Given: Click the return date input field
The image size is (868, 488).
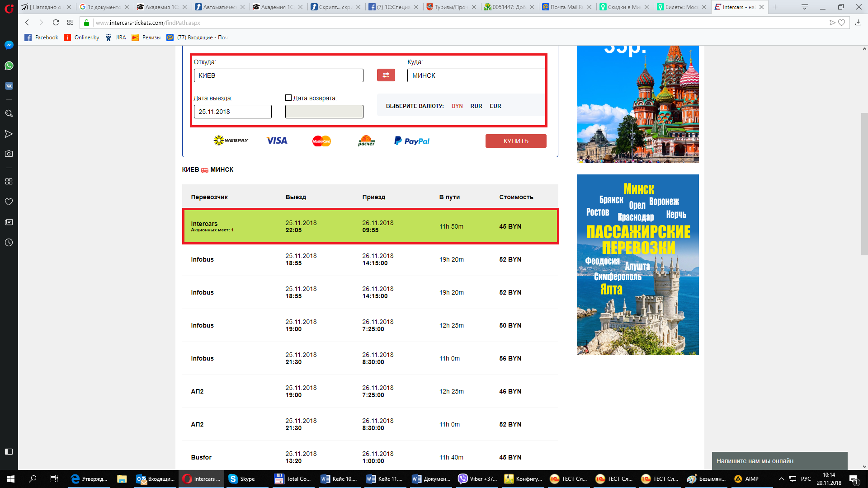Looking at the screenshot, I should [x=324, y=112].
